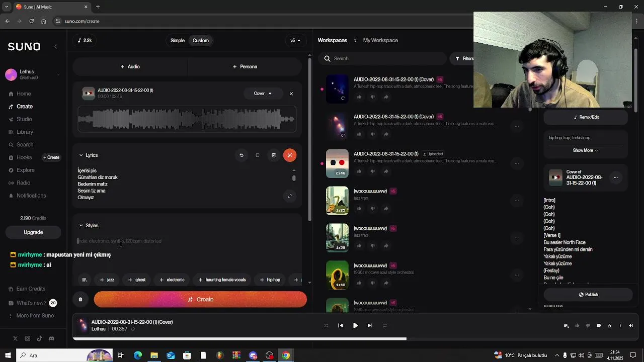
Task: Click the Workspaces breadcrumb
Action: point(333,40)
